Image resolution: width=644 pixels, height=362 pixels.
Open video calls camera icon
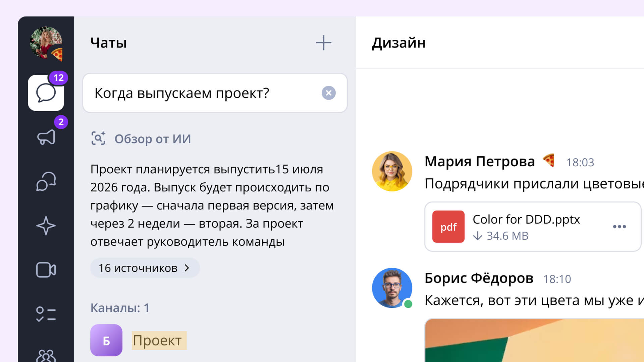pyautogui.click(x=46, y=270)
